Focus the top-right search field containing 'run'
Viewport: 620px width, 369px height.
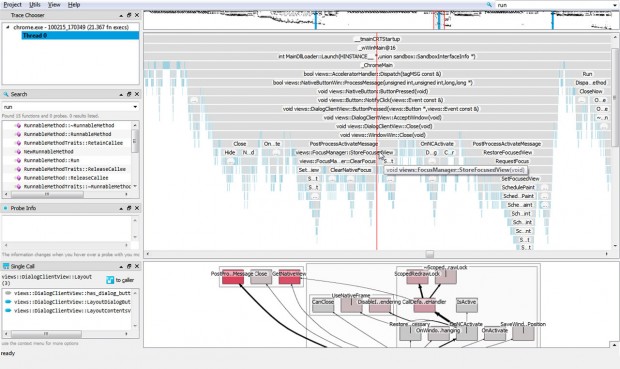pyautogui.click(x=556, y=5)
